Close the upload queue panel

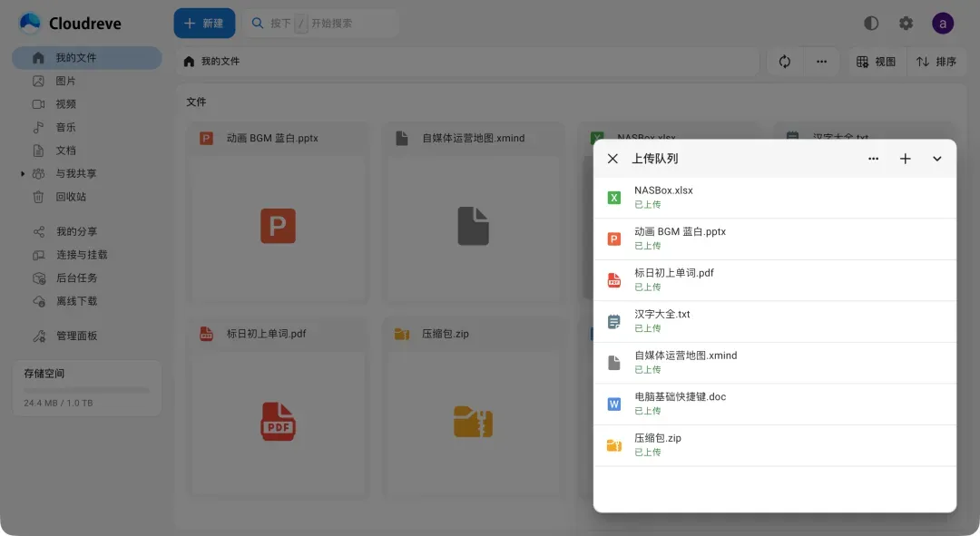tap(612, 159)
